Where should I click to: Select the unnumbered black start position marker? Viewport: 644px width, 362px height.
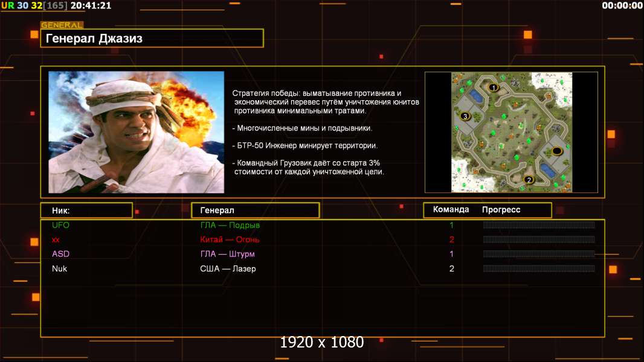pos(557,151)
